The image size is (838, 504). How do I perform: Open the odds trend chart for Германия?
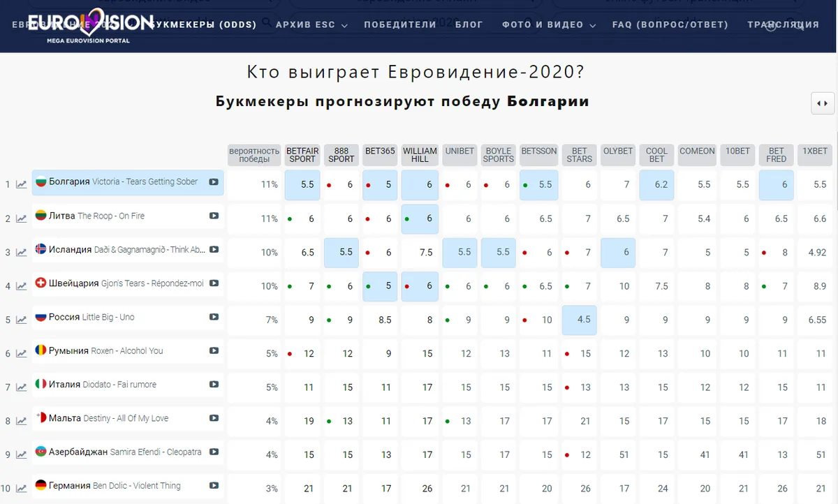(x=22, y=489)
